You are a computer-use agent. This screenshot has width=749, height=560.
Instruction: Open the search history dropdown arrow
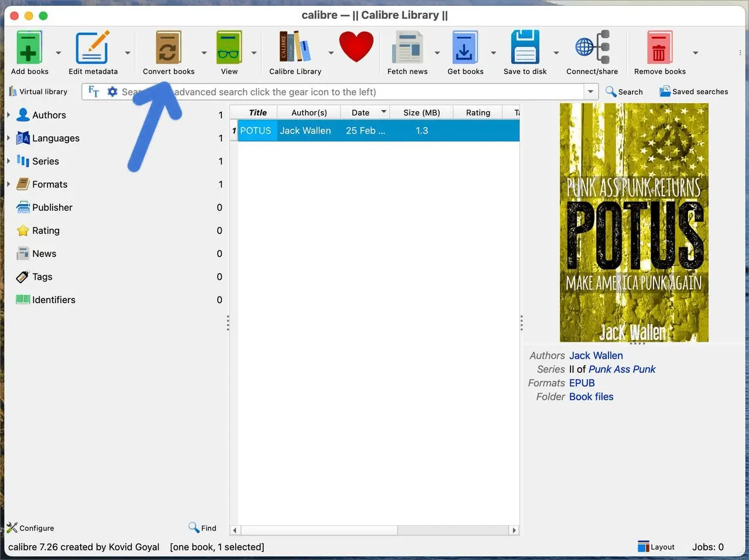[x=590, y=92]
